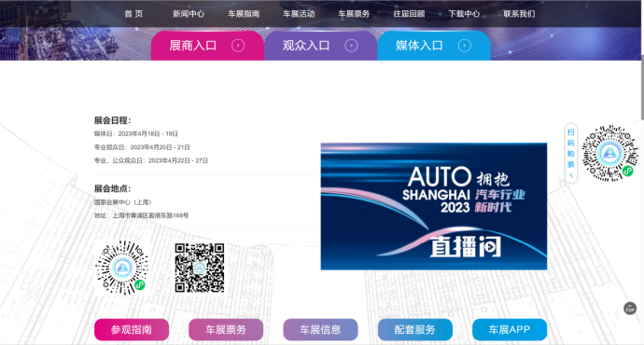Click the TOP back-to-top icon
The image size is (644, 345).
pos(630,309)
